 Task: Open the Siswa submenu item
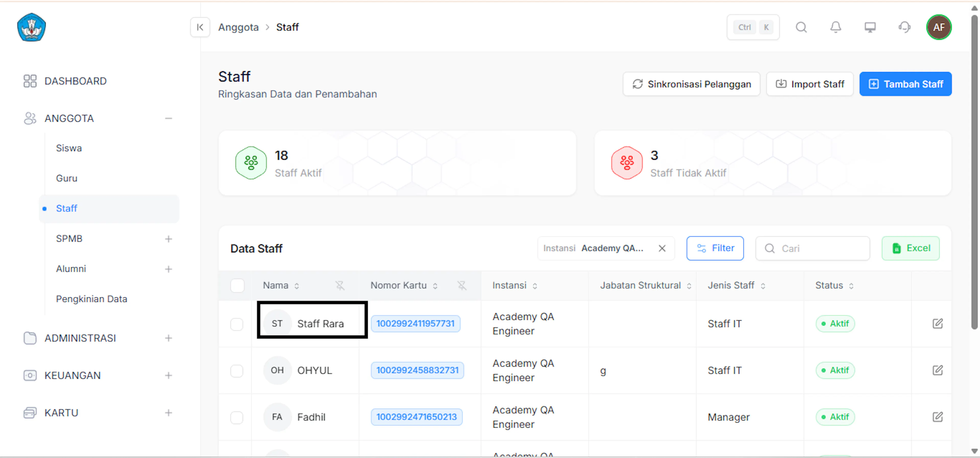(x=69, y=148)
